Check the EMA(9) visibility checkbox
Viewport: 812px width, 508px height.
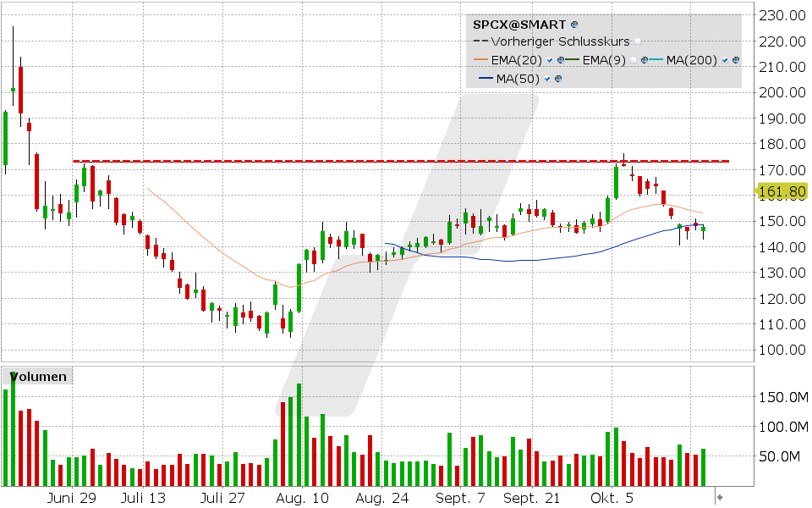(x=634, y=60)
